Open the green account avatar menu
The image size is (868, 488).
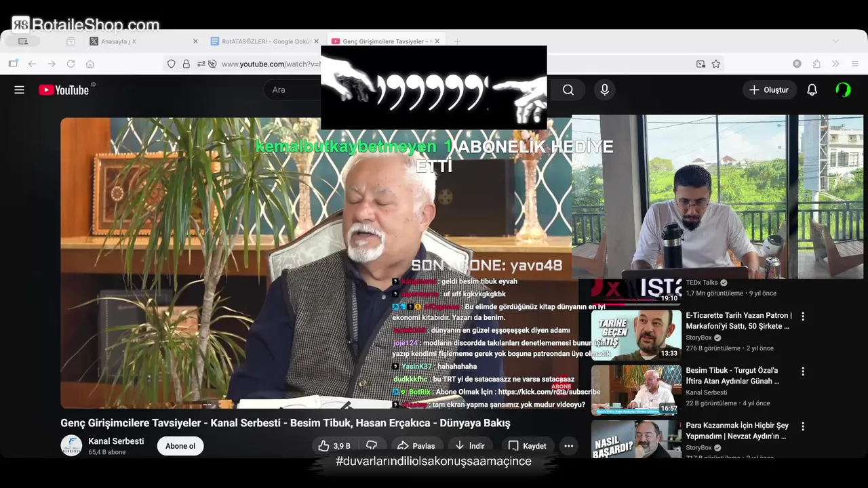pos(843,89)
